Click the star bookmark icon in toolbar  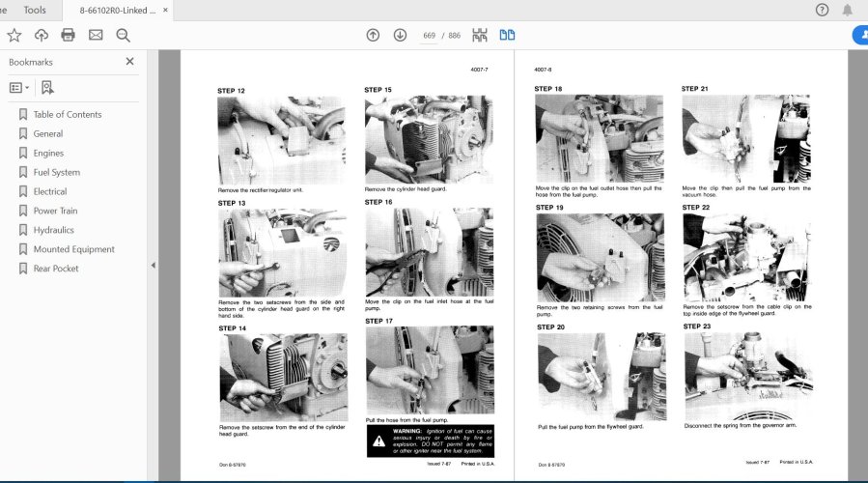pos(14,35)
